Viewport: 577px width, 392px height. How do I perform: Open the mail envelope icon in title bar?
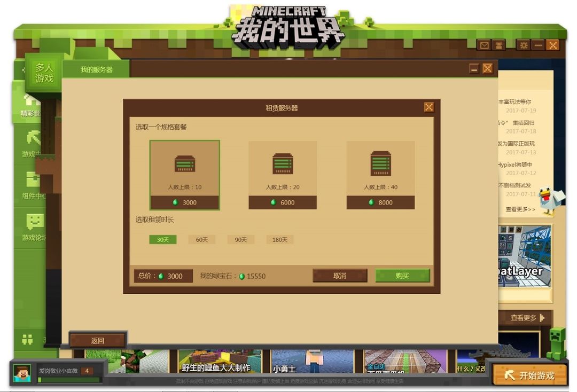[x=484, y=45]
